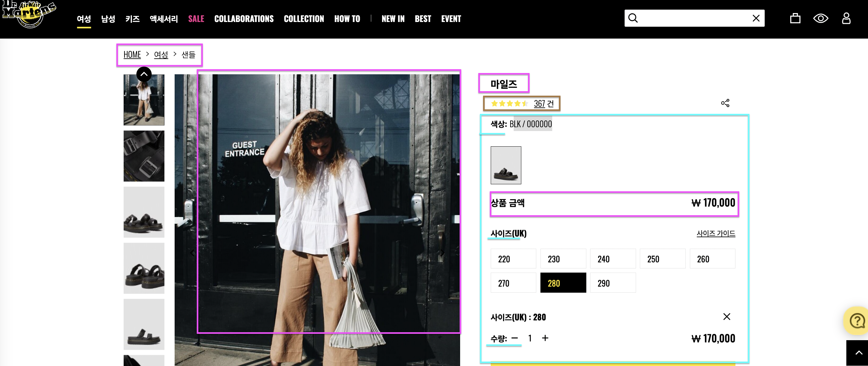The height and width of the screenshot is (366, 868).
Task: Open the user account icon
Action: pos(846,18)
